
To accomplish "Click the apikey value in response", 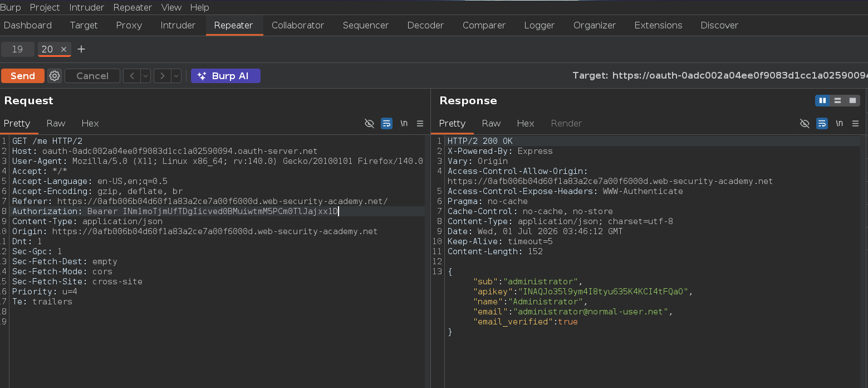I will click(604, 292).
